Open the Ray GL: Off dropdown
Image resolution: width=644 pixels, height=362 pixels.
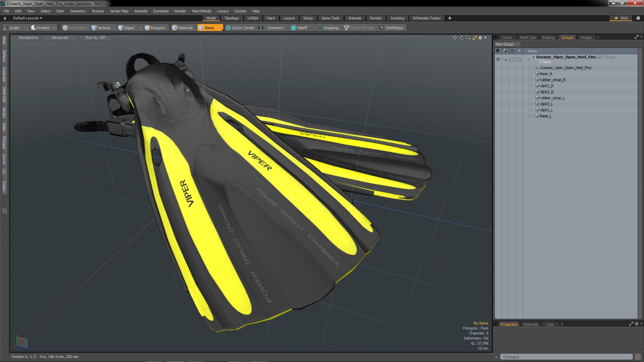[x=95, y=38]
